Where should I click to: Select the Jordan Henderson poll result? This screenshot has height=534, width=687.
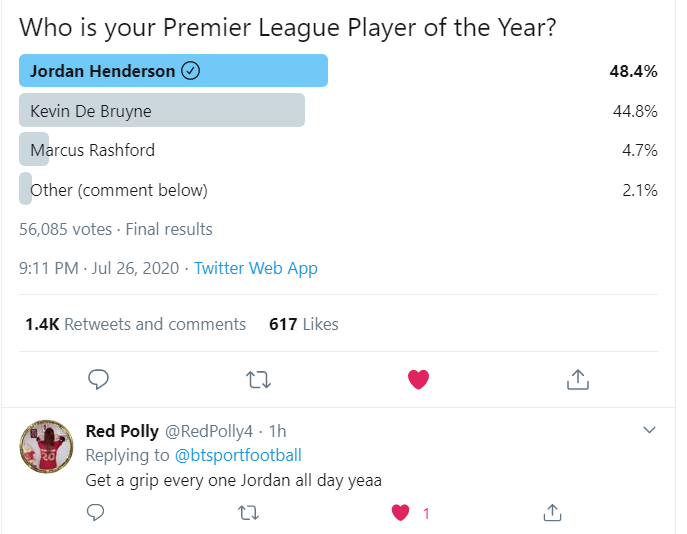click(338, 71)
